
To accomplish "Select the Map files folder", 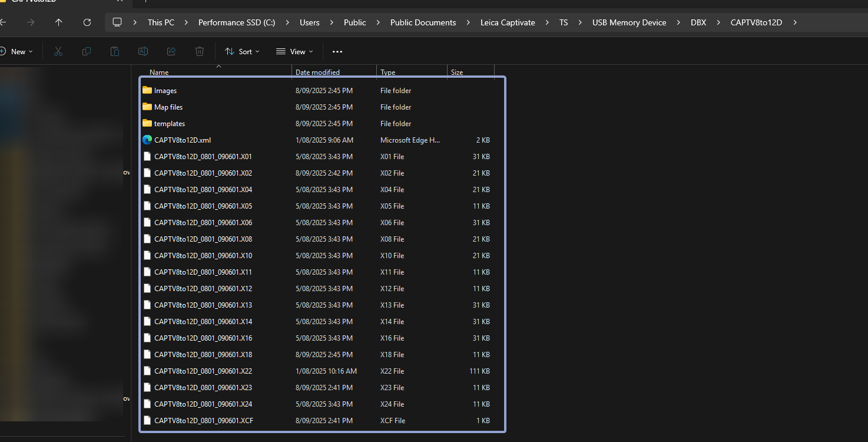I will point(168,107).
